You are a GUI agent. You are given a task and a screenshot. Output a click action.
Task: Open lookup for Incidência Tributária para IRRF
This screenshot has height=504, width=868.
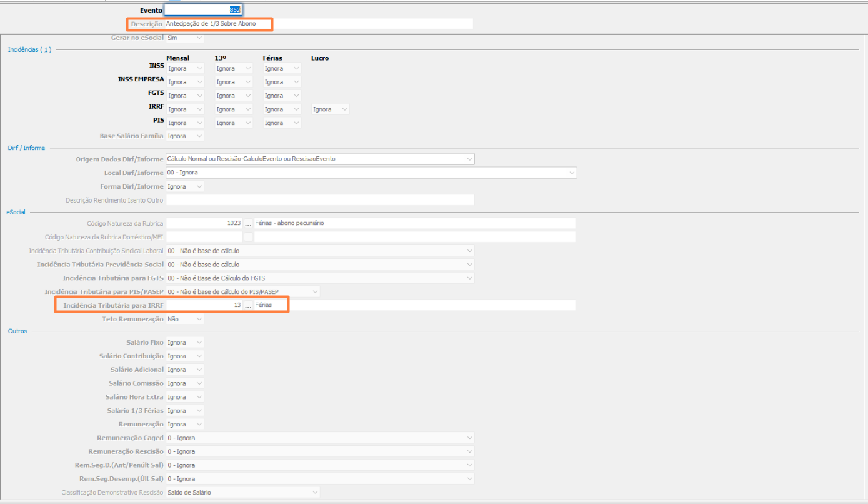(x=248, y=305)
